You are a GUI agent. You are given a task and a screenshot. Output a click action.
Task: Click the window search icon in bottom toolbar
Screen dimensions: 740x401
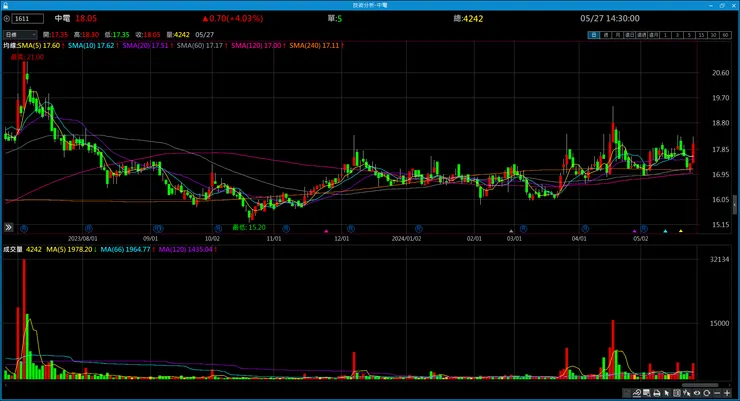[x=647, y=393]
